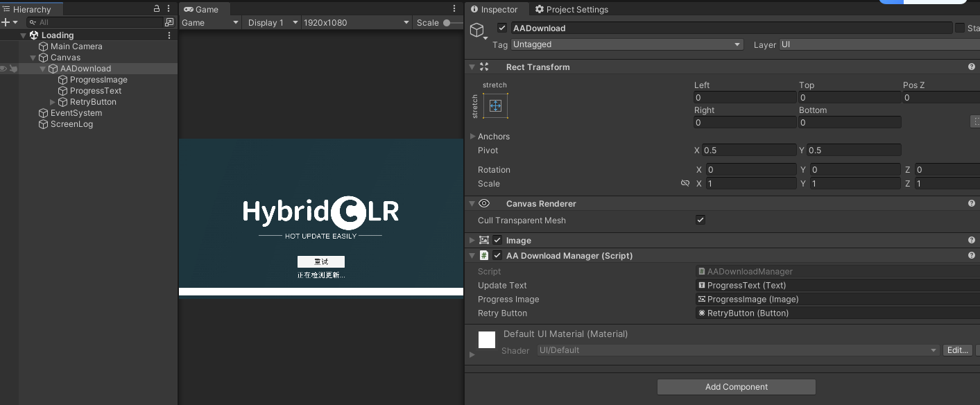Click the material Edit... button
The width and height of the screenshot is (980, 405).
pyautogui.click(x=958, y=350)
